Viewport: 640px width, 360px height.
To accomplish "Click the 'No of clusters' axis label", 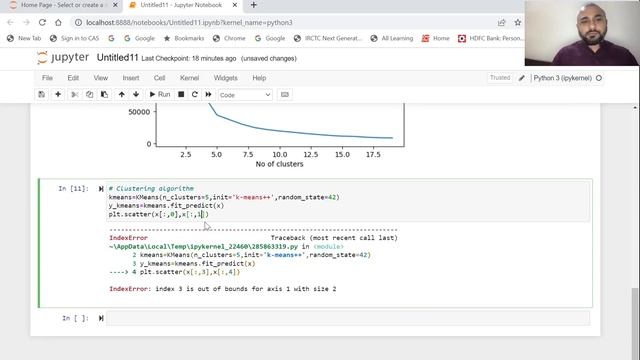I will coord(279,164).
